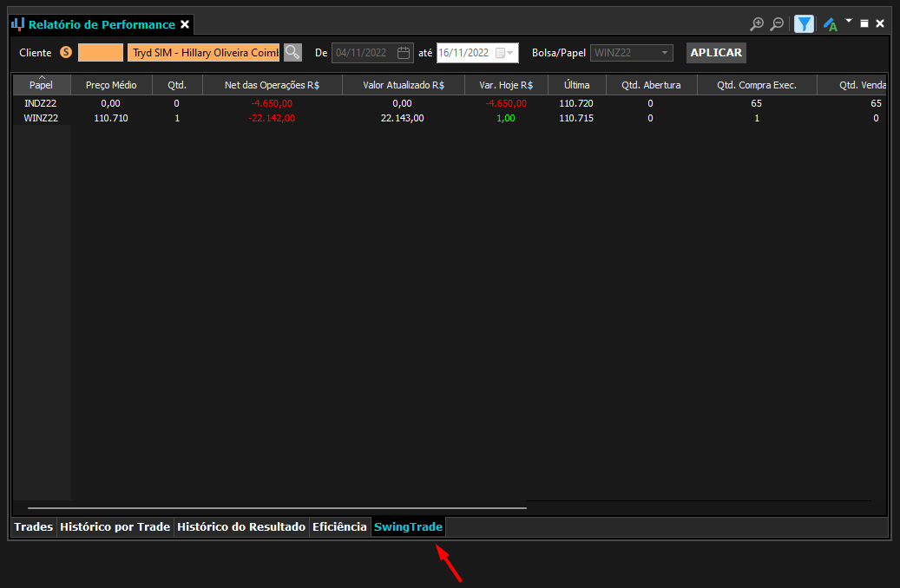
Task: Click the client search magnifier icon
Action: (x=292, y=52)
